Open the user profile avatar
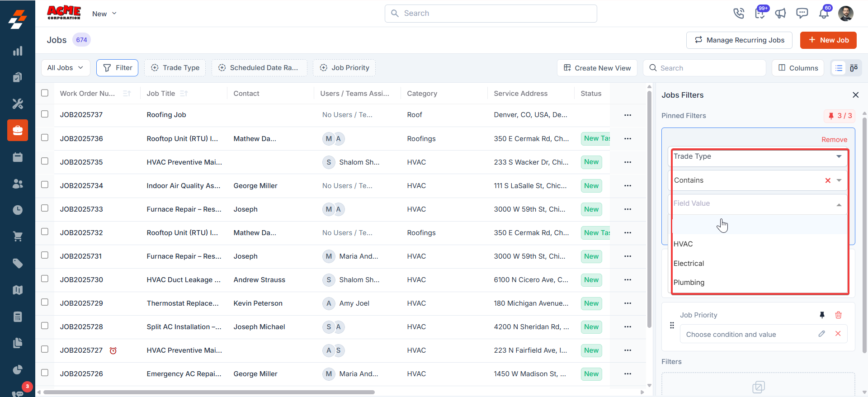 pyautogui.click(x=846, y=14)
